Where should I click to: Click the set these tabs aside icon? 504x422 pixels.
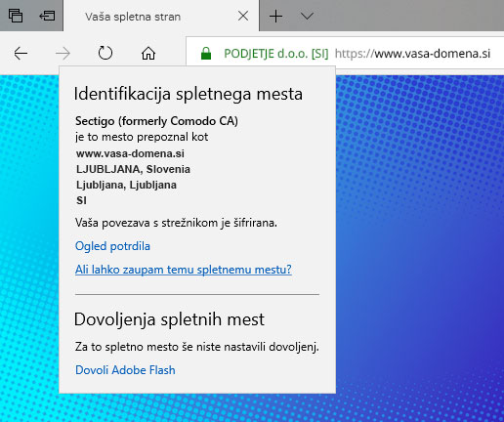coord(47,16)
